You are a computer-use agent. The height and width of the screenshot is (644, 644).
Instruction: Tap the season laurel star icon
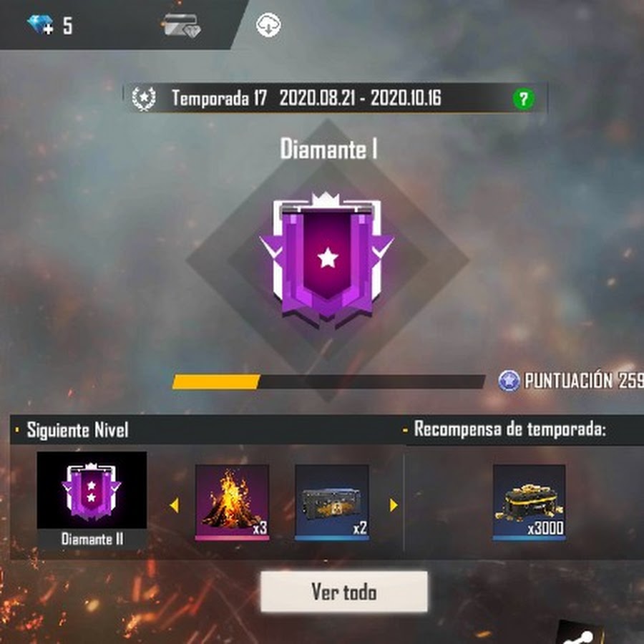[144, 99]
